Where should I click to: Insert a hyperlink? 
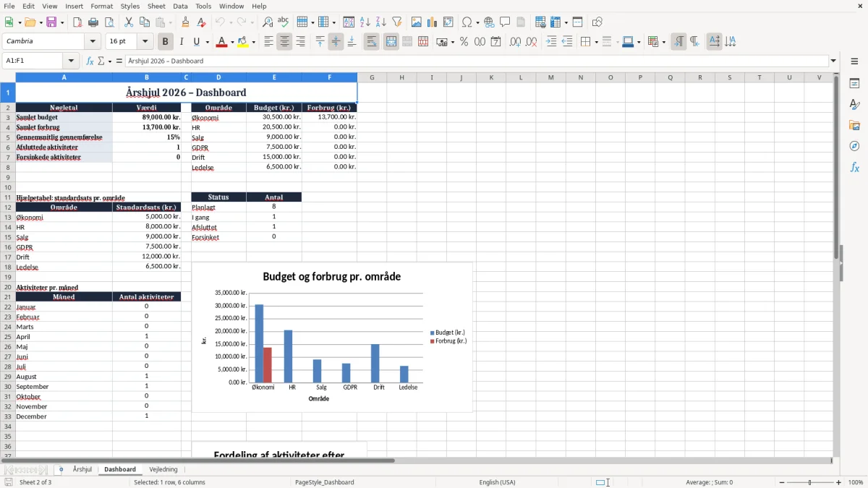click(490, 22)
